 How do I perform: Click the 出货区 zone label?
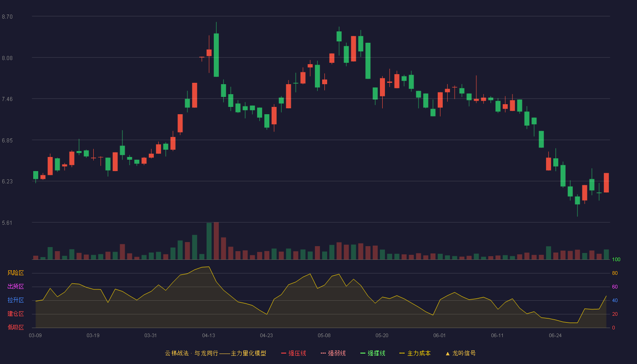pos(15,287)
